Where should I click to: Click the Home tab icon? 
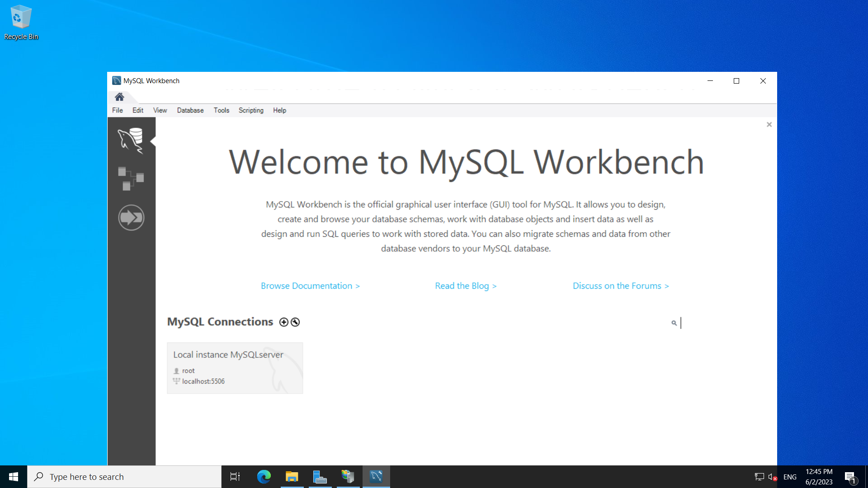click(x=119, y=97)
